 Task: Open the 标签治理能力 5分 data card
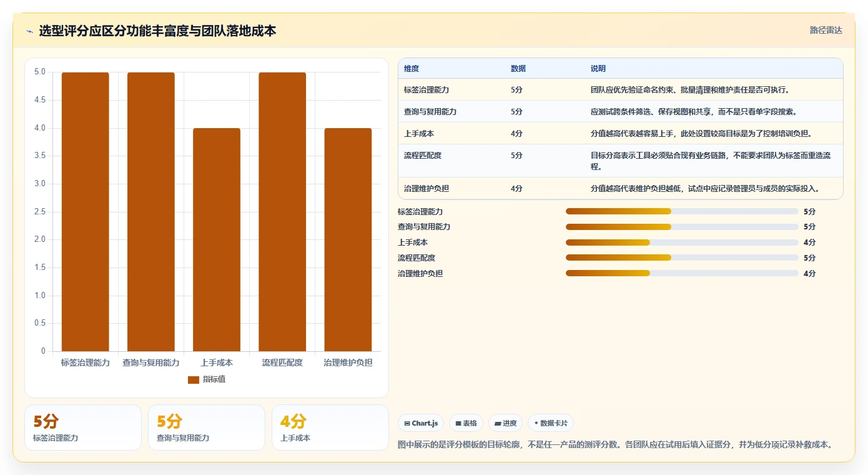(x=83, y=427)
